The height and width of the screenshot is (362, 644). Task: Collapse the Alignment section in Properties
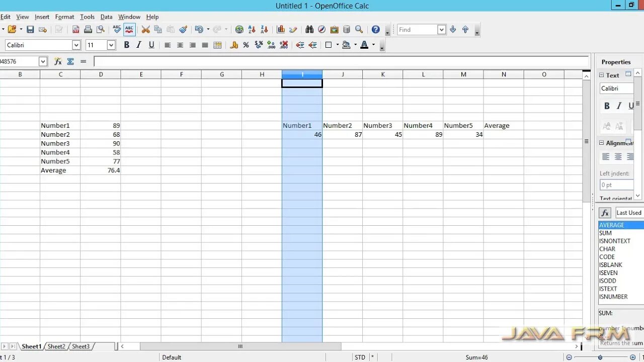point(602,143)
